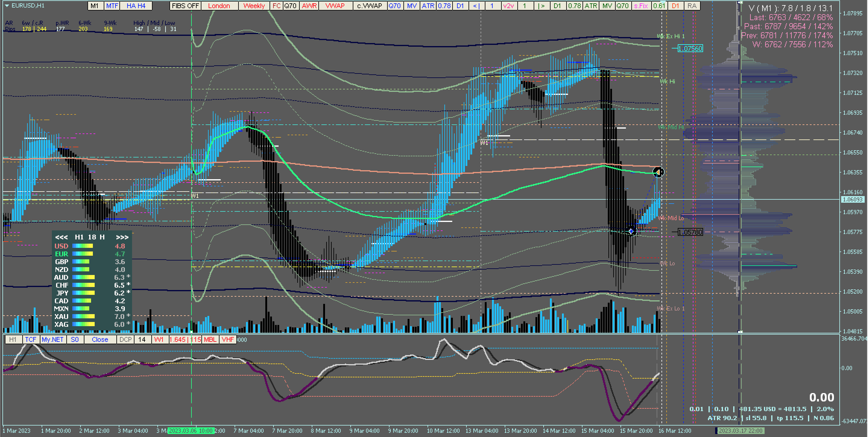Select the HA H4 button
Screen dimensions: 868x437
pos(136,6)
